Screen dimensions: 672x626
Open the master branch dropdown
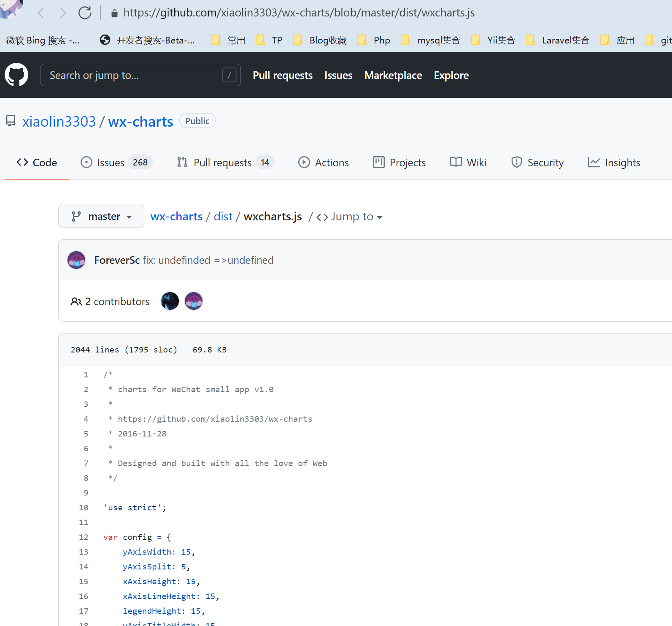click(x=101, y=216)
